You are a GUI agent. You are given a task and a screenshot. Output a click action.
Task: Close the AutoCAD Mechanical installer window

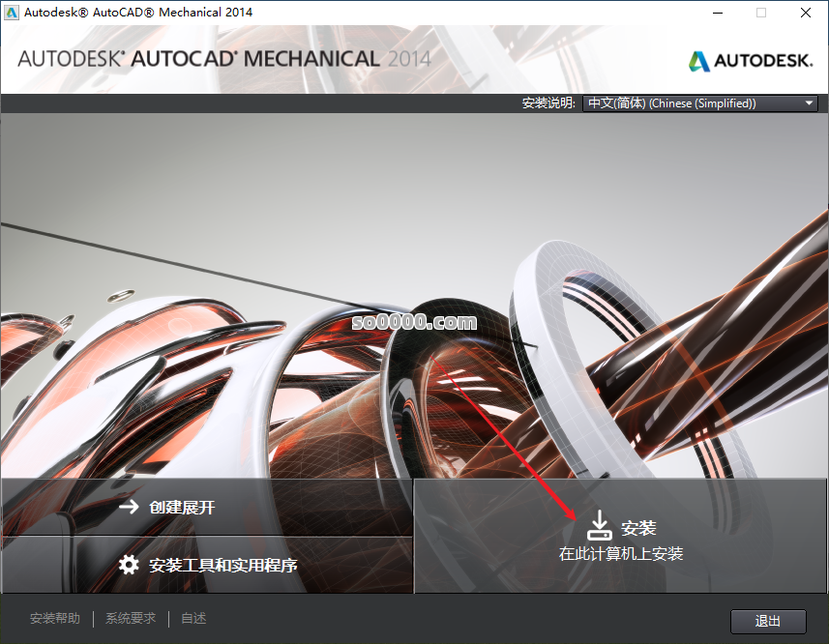click(805, 13)
